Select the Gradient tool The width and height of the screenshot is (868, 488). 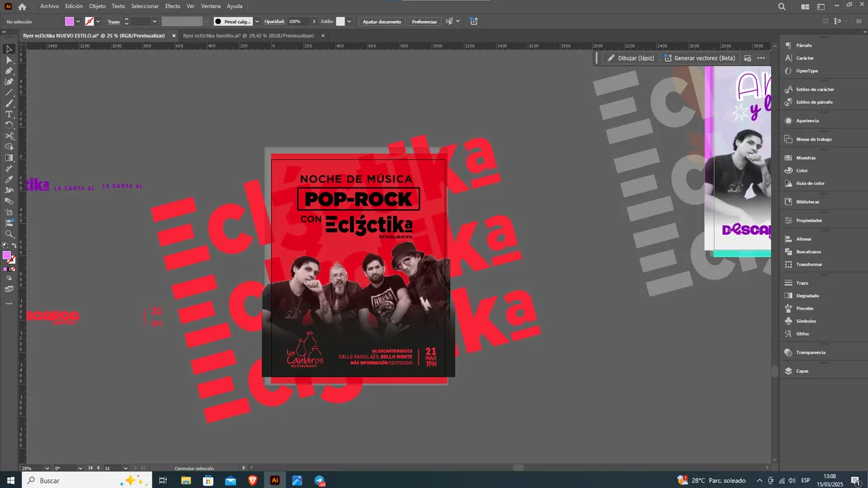tap(9, 157)
